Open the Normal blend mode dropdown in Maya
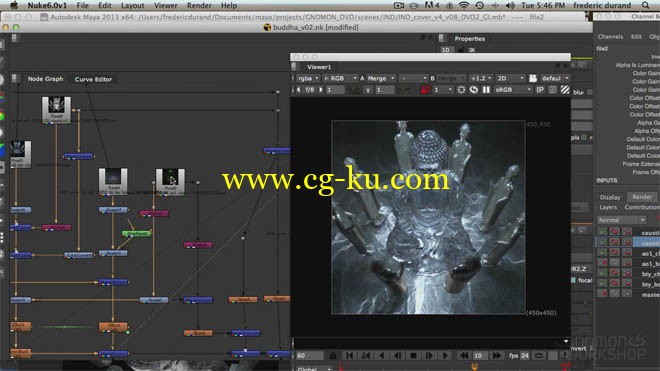 click(621, 220)
